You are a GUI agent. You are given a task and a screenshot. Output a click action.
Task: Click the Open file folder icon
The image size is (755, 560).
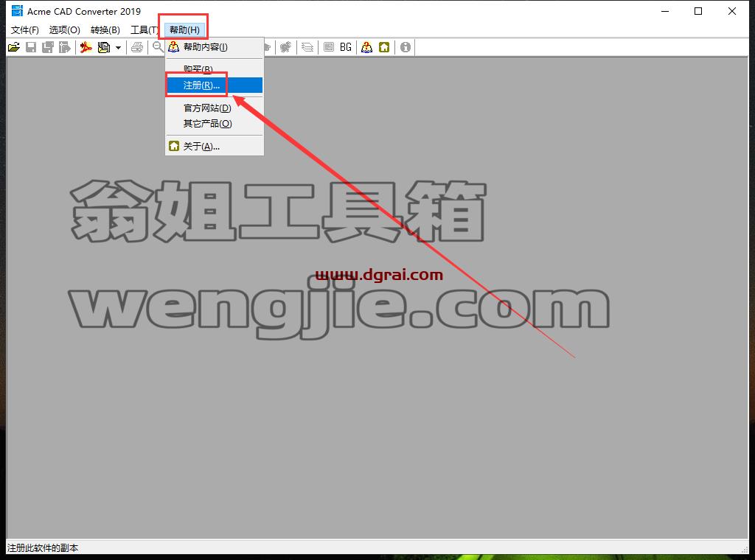(x=13, y=47)
